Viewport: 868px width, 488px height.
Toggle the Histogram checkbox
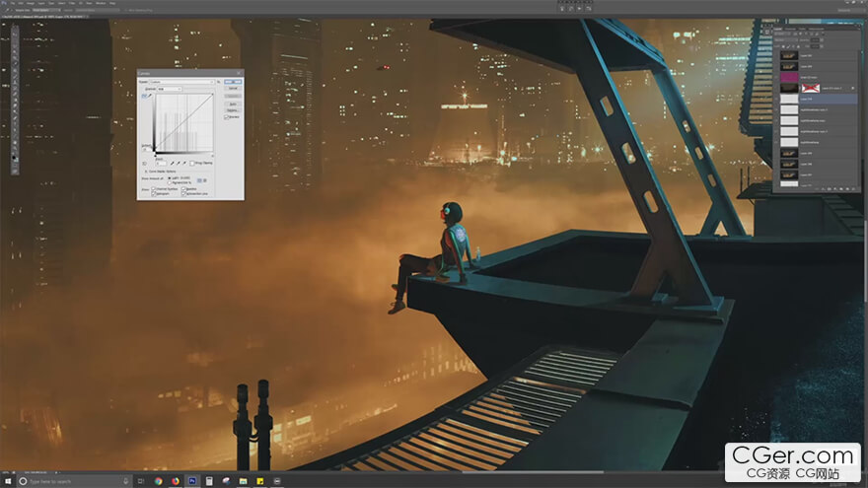coord(153,193)
